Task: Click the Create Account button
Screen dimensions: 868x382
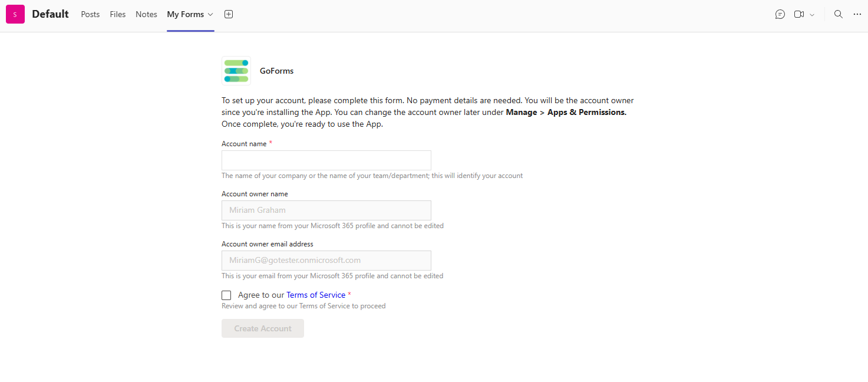Action: (263, 328)
